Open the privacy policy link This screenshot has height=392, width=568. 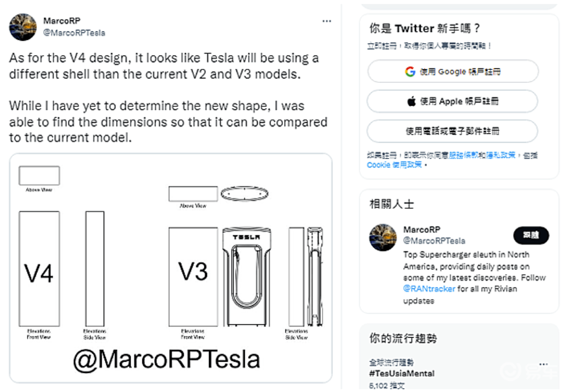tap(501, 156)
